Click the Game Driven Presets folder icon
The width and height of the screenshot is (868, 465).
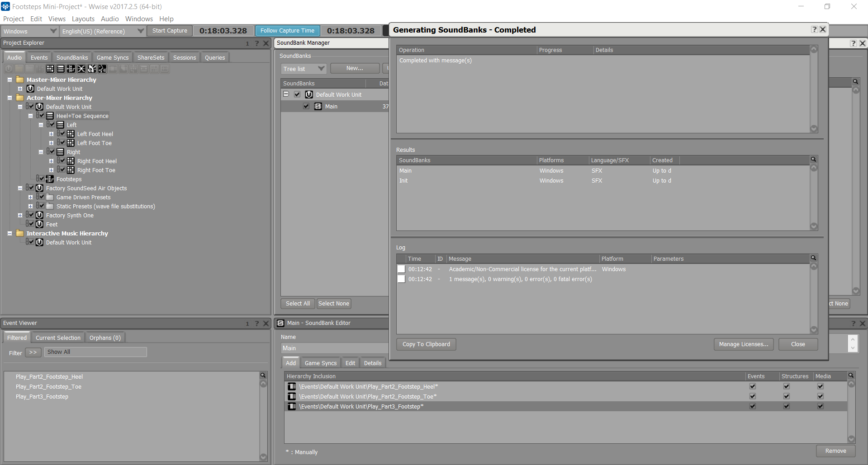[x=50, y=197]
